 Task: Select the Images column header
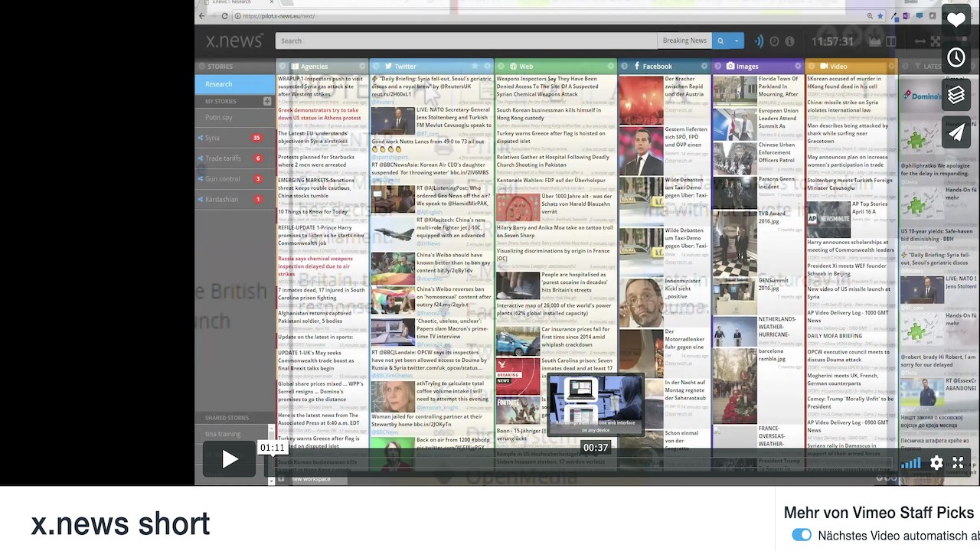757,67
